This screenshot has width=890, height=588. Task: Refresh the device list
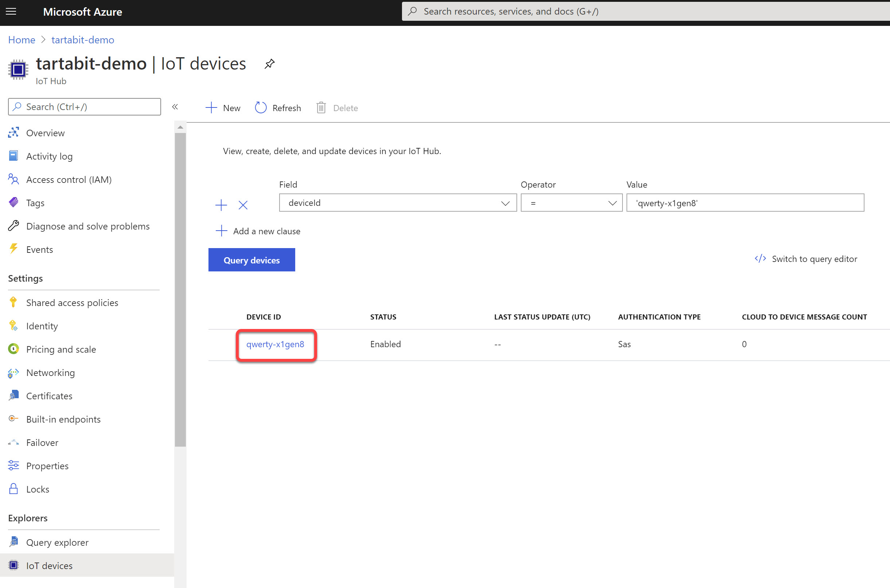coord(278,107)
